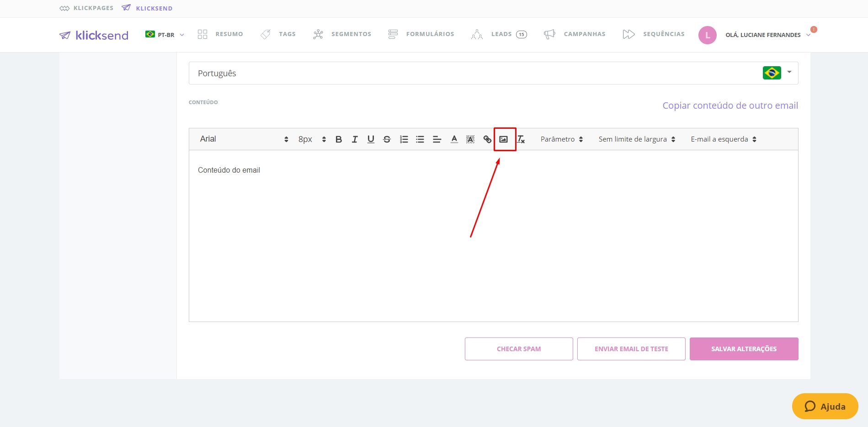Open the Segmentos menu
Screen dimensions: 868x427
coord(342,34)
